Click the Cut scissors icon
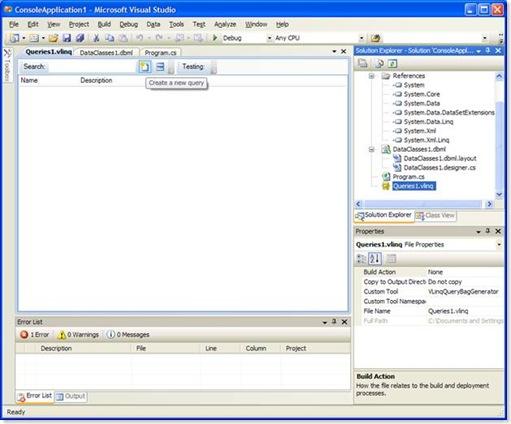Image resolution: width=511 pixels, height=424 pixels. pyautogui.click(x=96, y=38)
